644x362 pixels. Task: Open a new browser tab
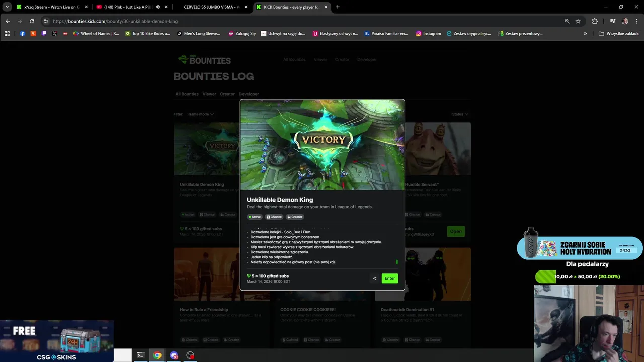[x=338, y=7]
